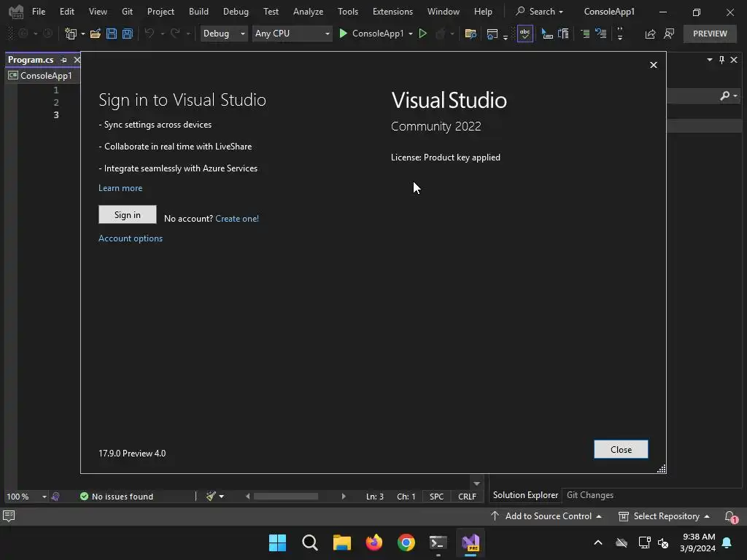Viewport: 747px width, 560px height.
Task: Click the Redo arrow icon
Action: pyautogui.click(x=175, y=34)
